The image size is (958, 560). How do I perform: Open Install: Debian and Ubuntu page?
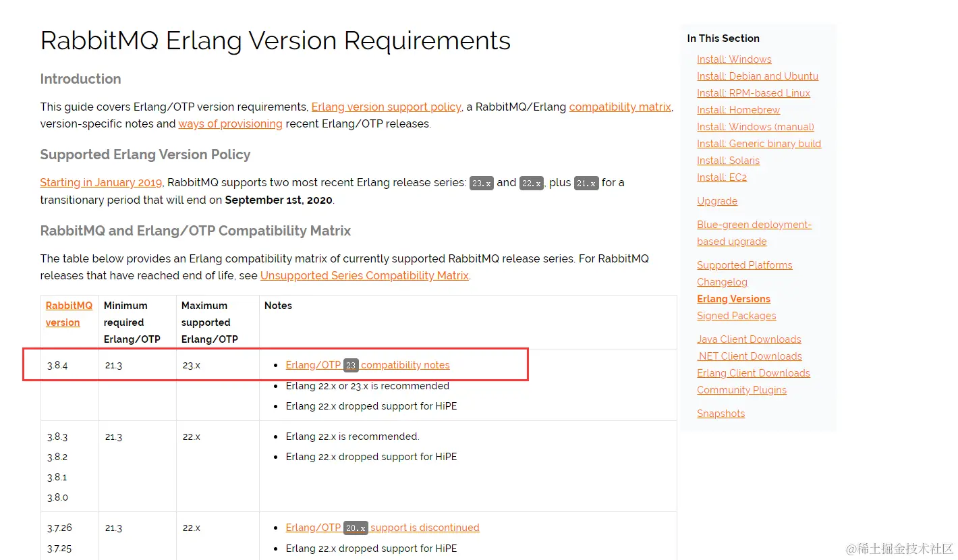pos(758,76)
